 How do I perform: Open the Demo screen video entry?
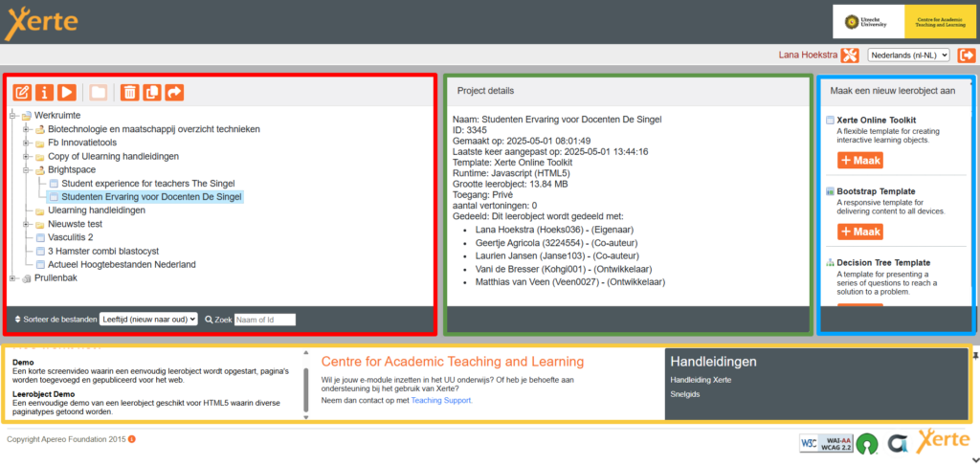pos(23,362)
